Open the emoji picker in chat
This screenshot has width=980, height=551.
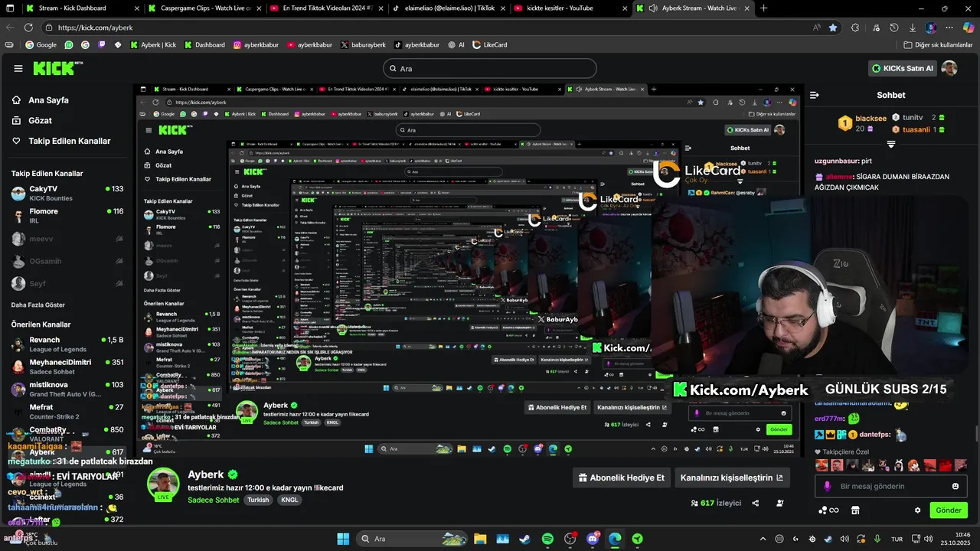coord(955,486)
